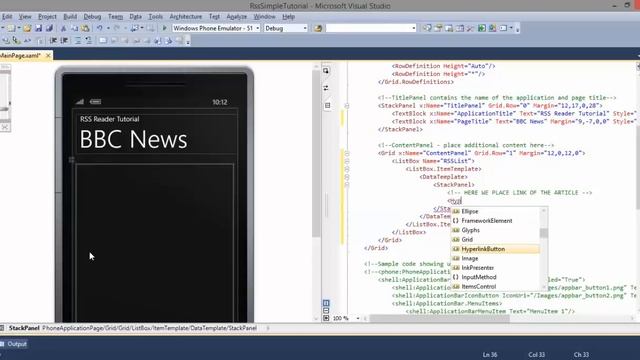Image resolution: width=640 pixels, height=360 pixels.
Task: Expand the toolbar overflow options arrow
Action: (x=518, y=29)
